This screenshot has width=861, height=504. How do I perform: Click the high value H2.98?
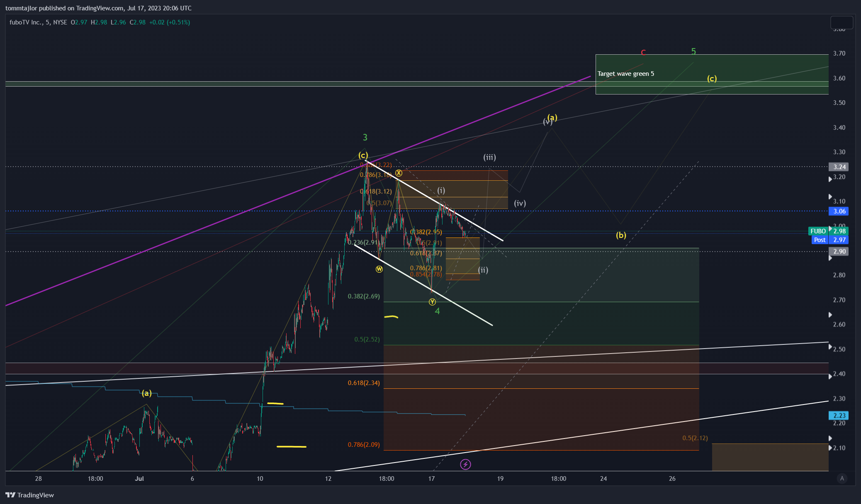tap(99, 22)
